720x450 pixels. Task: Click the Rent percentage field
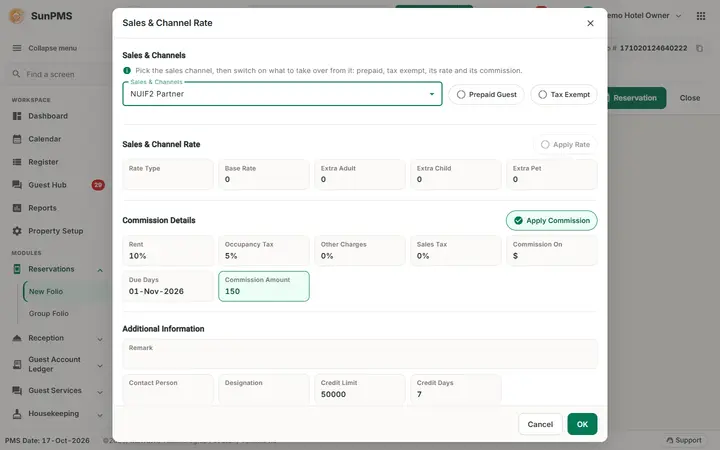[168, 251]
